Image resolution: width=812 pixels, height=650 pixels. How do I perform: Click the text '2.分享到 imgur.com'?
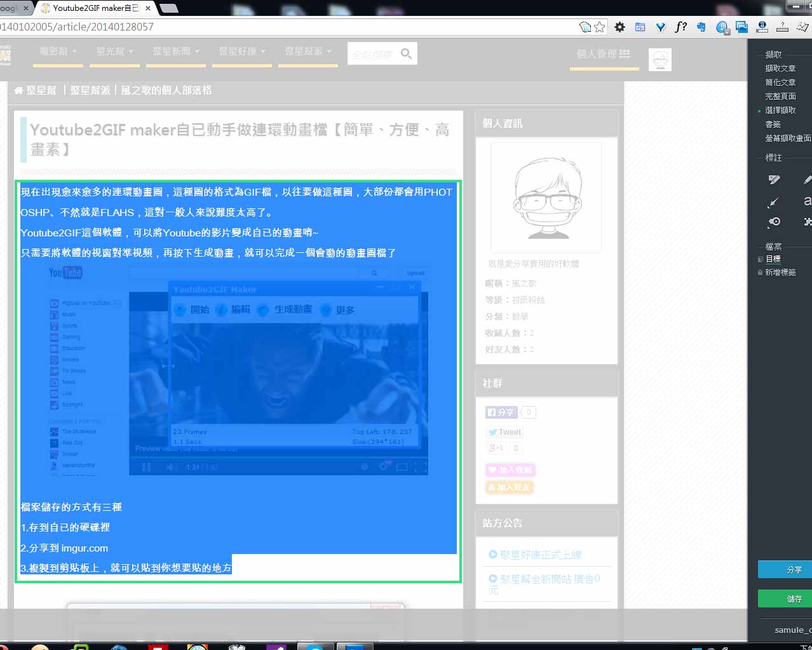(x=64, y=548)
